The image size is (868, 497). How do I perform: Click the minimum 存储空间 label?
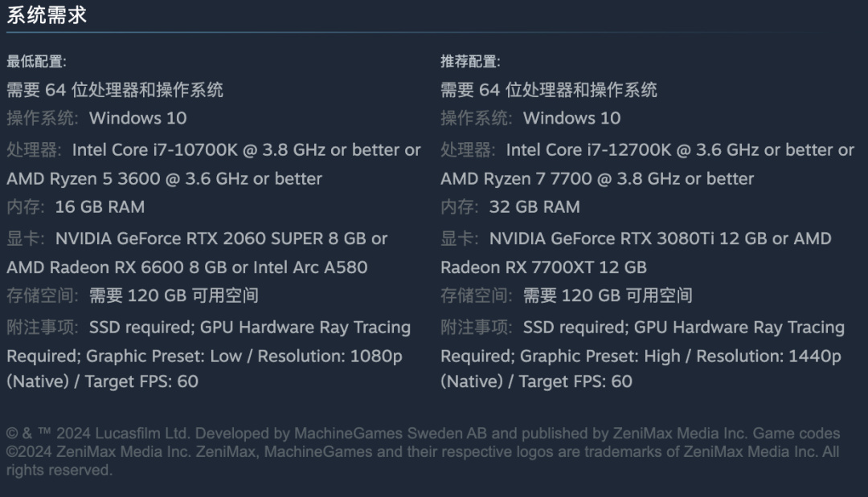43,295
